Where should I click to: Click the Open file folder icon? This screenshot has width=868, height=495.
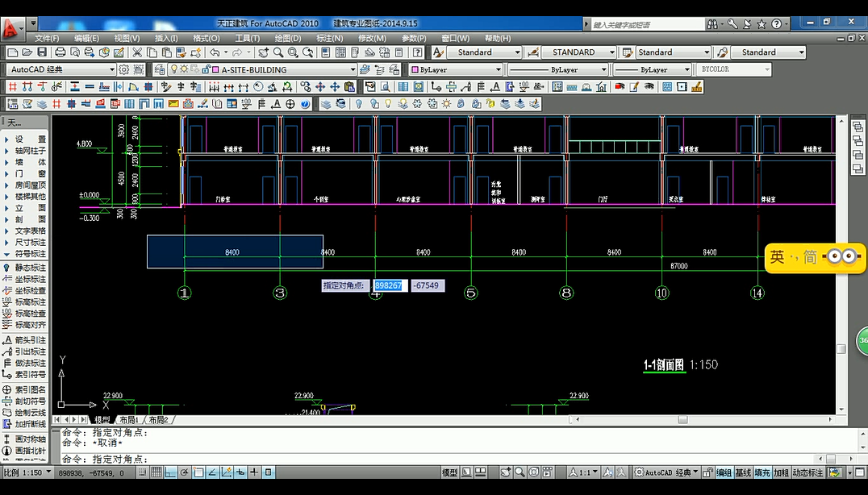(27, 52)
